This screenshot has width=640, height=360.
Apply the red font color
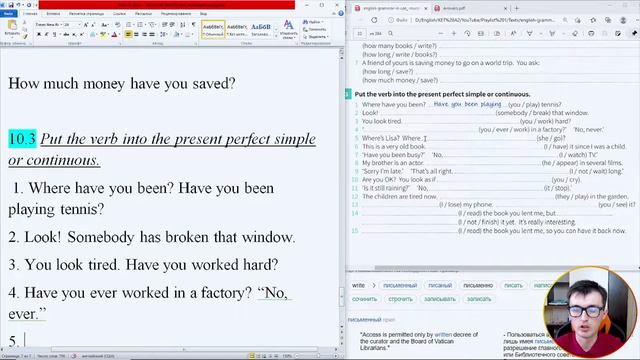114,35
